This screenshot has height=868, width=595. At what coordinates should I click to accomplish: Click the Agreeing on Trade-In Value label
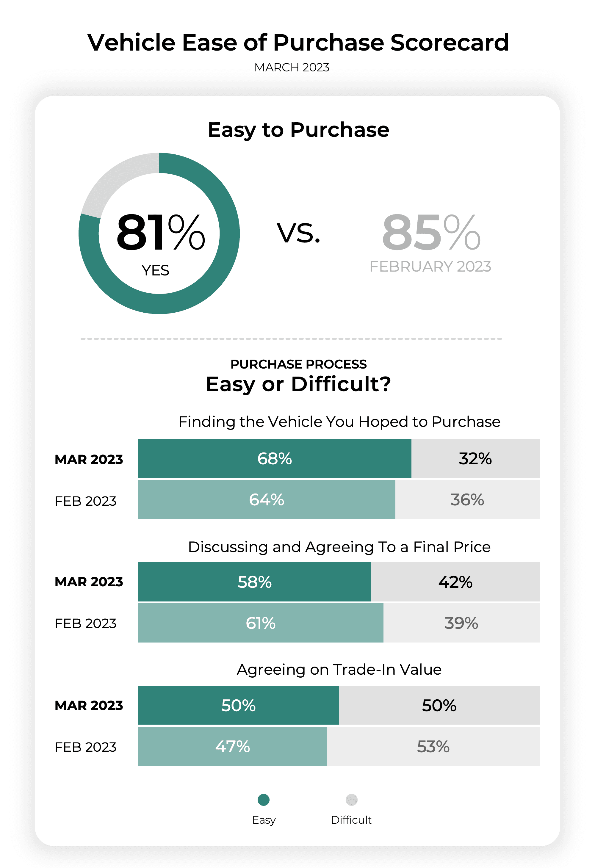point(339,669)
